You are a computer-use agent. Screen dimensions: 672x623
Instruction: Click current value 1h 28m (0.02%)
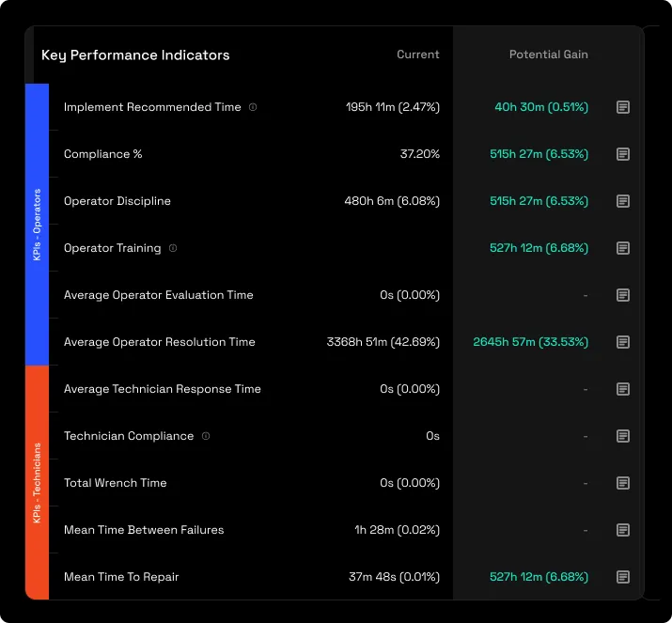[x=397, y=530]
